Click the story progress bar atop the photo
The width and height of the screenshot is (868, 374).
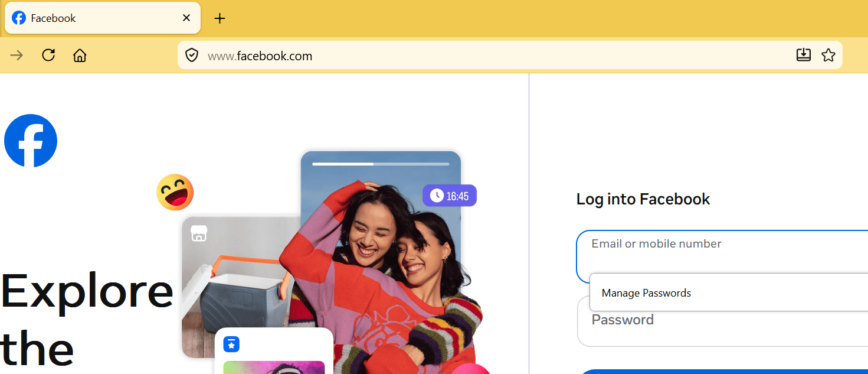coord(381,164)
